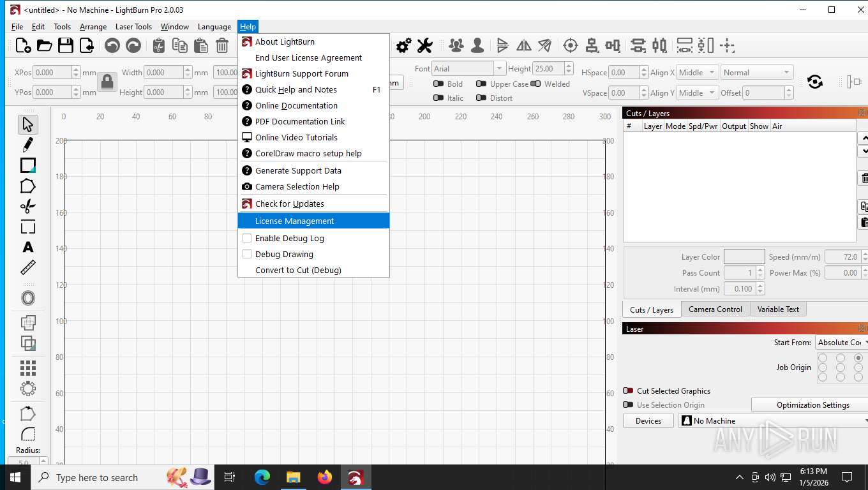Click the HSpace input field
The width and height of the screenshot is (868, 490).
click(624, 72)
